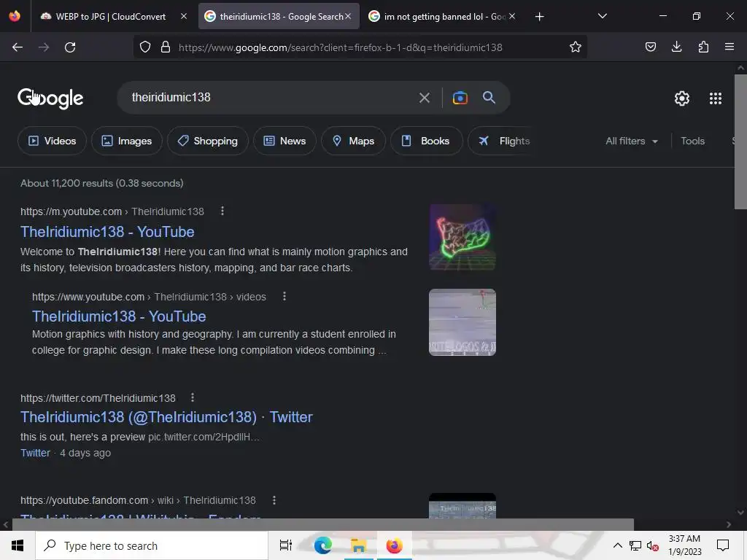Open options for youtube.com videos result

coord(285,296)
